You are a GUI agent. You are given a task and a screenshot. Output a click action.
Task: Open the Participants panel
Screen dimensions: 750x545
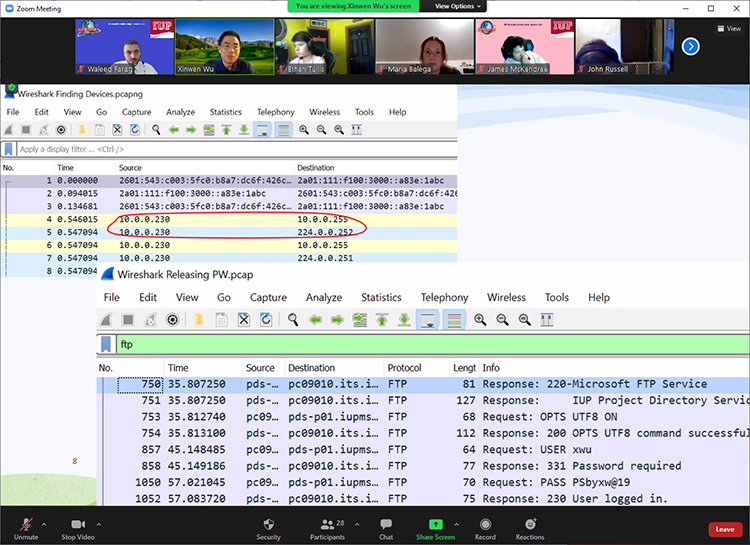pos(327,529)
